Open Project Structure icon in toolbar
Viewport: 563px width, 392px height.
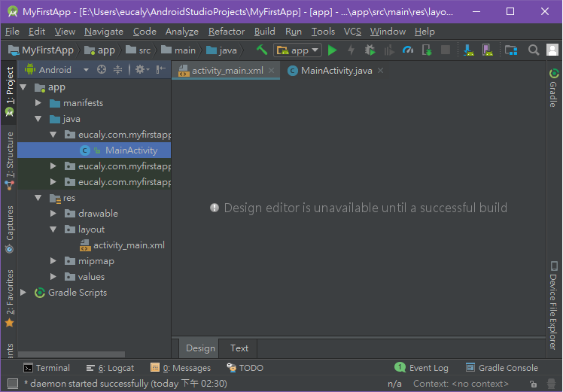tap(511, 50)
